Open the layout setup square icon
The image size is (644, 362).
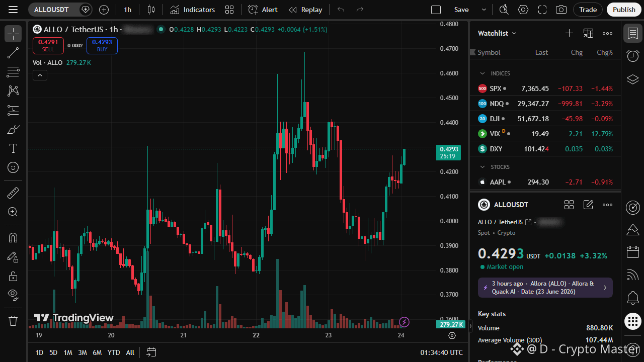point(436,10)
